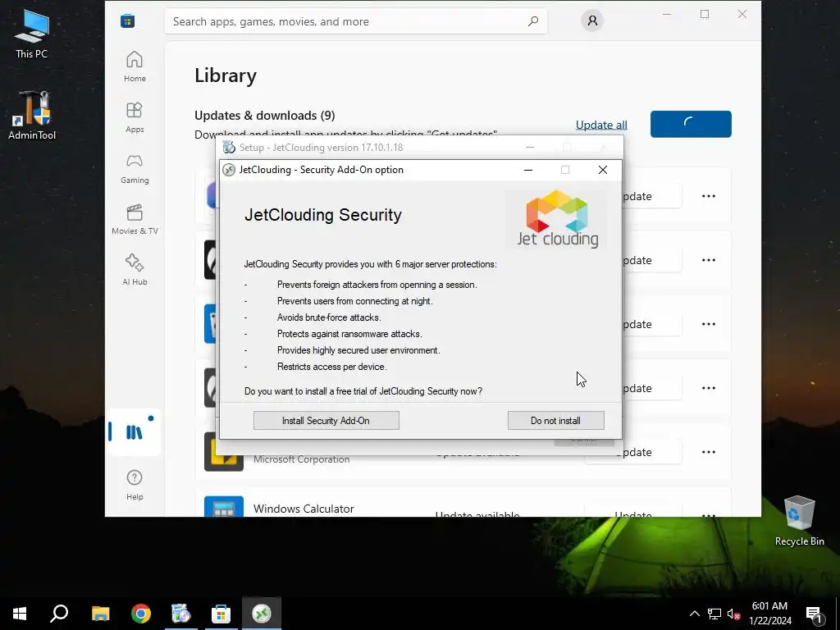
Task: Click Update for Microsoft Corporation app row
Action: (633, 452)
